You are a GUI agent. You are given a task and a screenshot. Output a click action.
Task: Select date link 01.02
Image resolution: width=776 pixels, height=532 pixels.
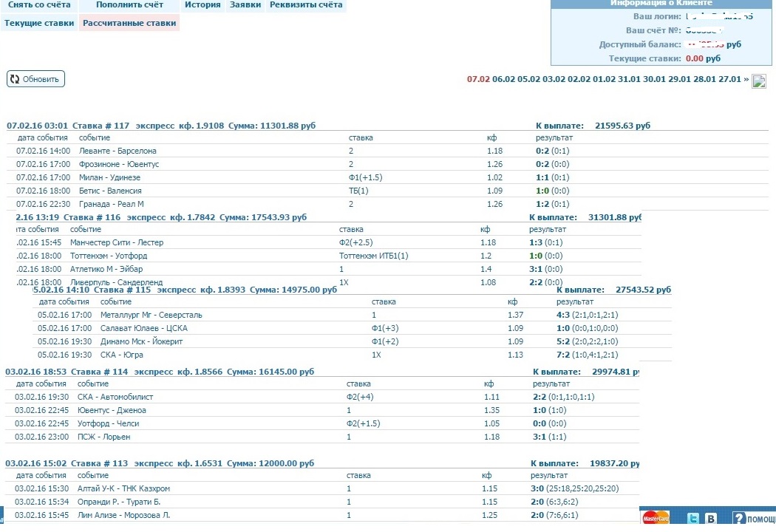pyautogui.click(x=604, y=79)
